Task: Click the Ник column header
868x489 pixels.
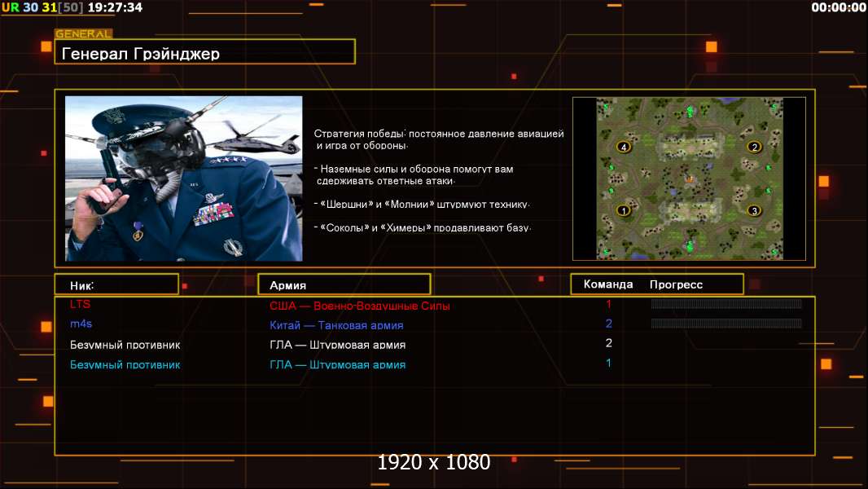Action: [x=116, y=284]
